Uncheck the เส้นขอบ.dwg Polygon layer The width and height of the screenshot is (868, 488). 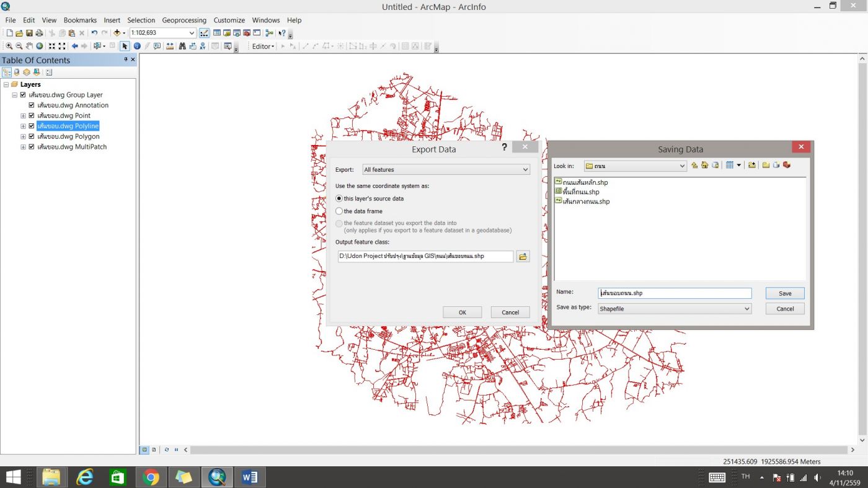[x=32, y=136]
